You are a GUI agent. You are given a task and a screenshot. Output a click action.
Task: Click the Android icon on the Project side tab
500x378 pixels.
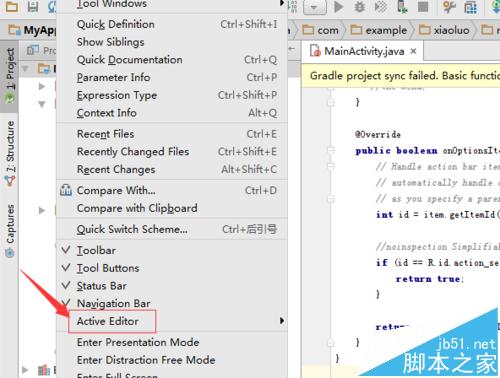[10, 98]
